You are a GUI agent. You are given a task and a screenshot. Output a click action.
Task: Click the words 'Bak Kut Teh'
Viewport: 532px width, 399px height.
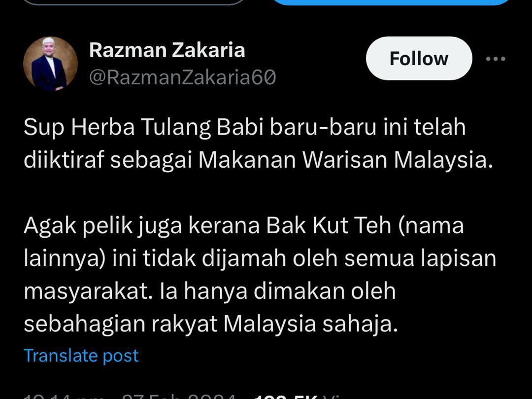[x=329, y=225]
